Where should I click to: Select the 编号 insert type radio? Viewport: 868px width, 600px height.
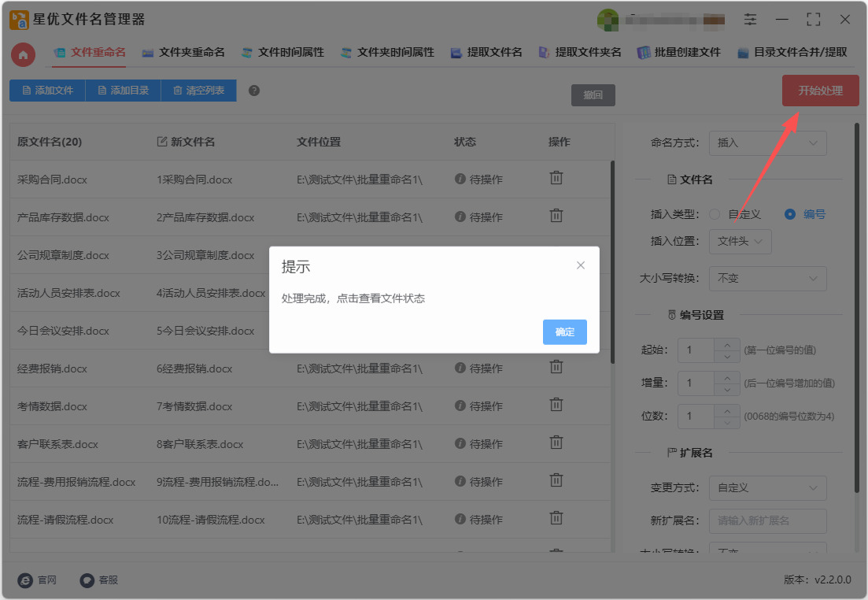coord(790,214)
